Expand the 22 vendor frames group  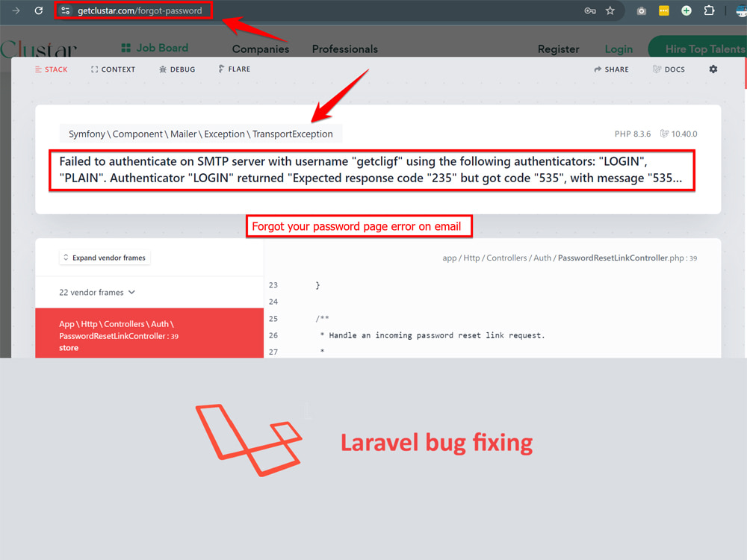pos(97,293)
